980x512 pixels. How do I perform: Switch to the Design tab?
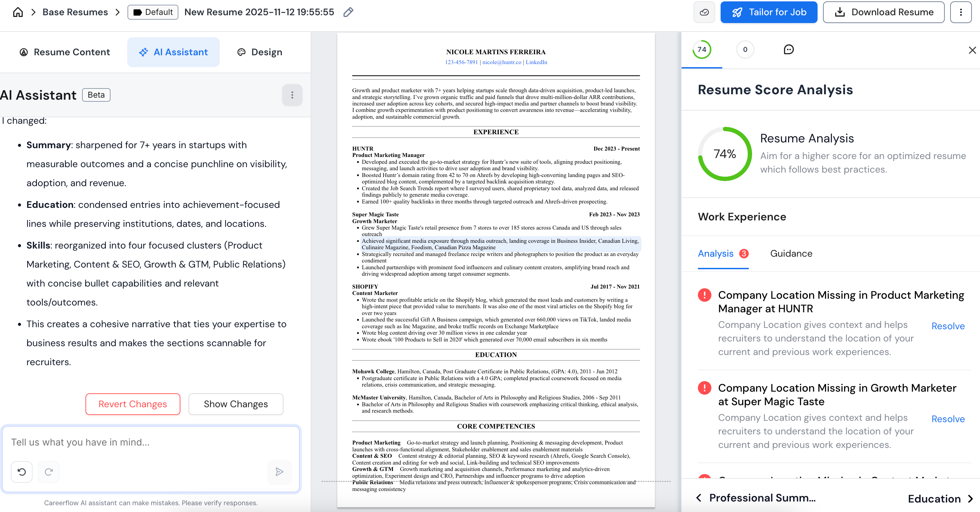click(x=260, y=52)
